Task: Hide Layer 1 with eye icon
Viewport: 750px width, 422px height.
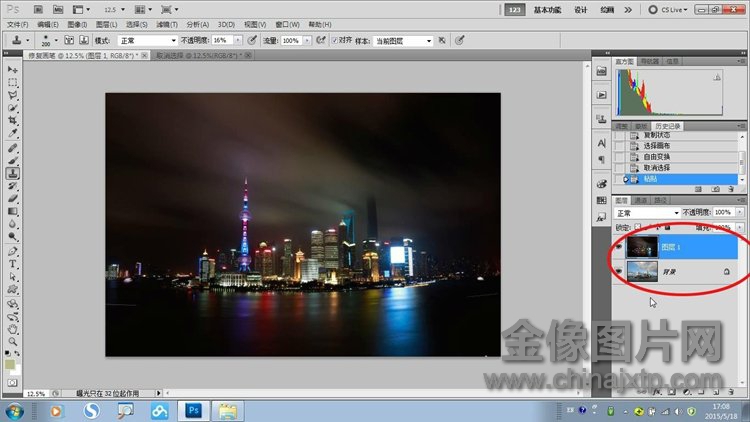Action: coord(619,247)
